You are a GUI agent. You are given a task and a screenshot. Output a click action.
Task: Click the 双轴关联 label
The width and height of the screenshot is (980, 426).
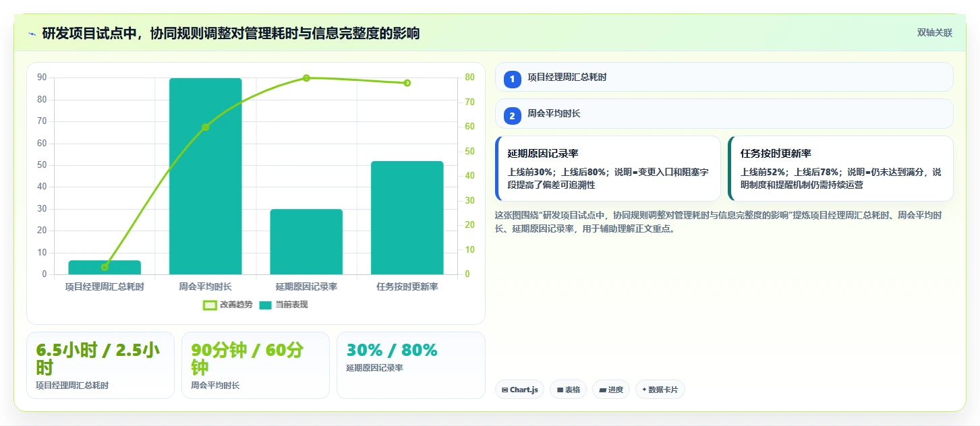(935, 32)
